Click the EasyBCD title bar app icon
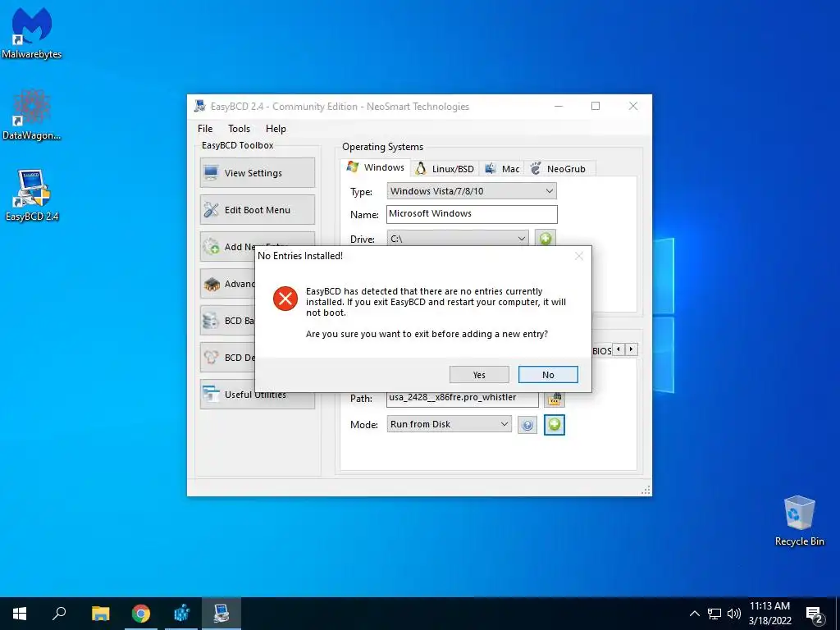Image resolution: width=840 pixels, height=630 pixels. (200, 106)
